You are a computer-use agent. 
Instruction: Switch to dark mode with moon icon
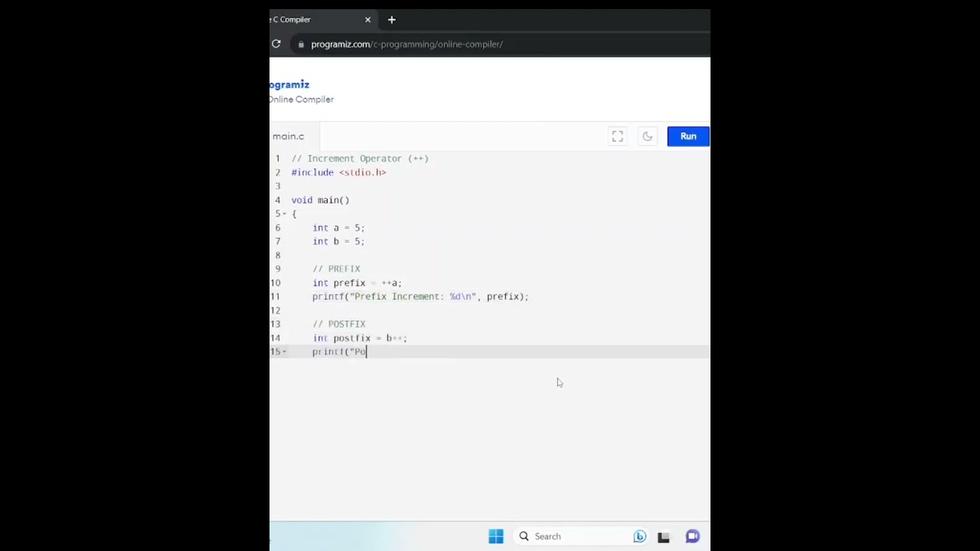[647, 136]
